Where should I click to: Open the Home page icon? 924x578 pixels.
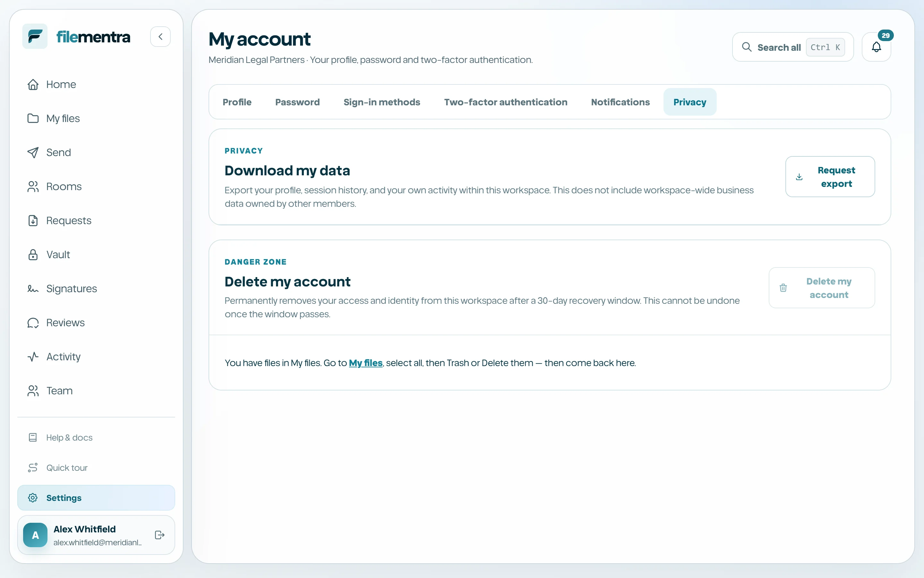tap(33, 84)
